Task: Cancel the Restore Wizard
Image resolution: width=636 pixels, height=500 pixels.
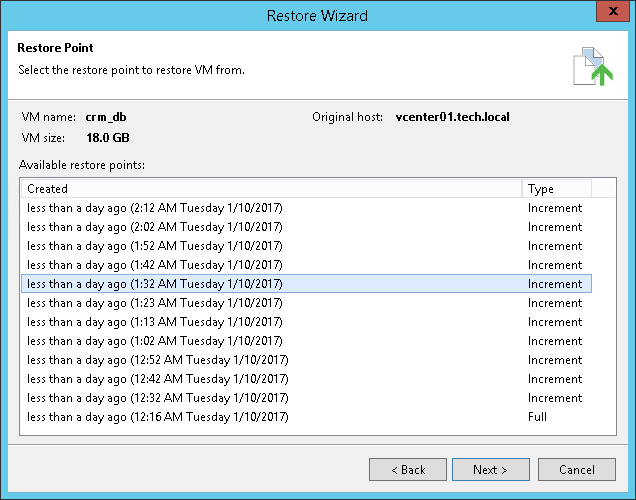Action: pyautogui.click(x=577, y=470)
